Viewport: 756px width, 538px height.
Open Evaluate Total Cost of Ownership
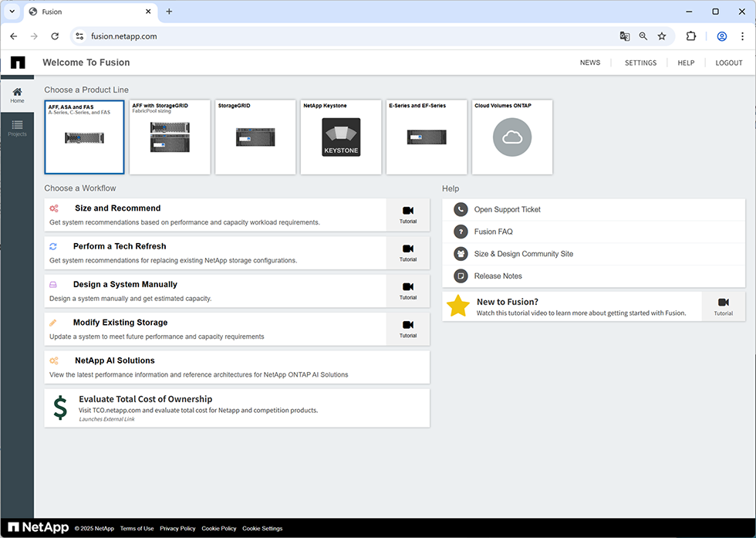[x=237, y=408]
